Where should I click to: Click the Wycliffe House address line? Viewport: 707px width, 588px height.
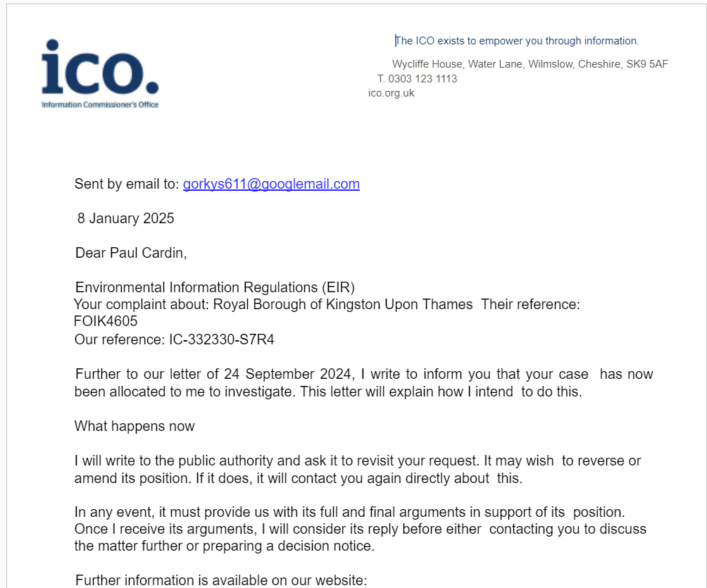530,64
